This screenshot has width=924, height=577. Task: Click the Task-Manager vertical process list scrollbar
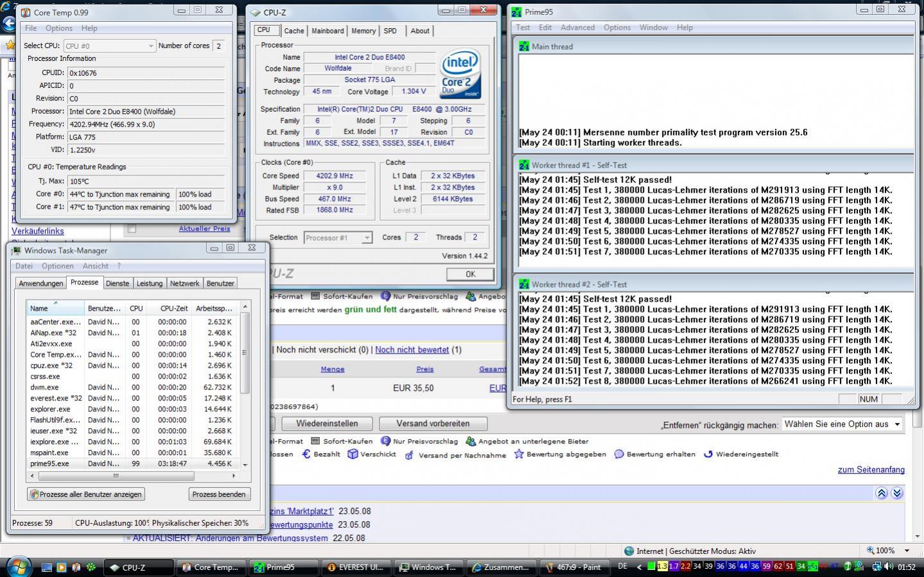245,387
